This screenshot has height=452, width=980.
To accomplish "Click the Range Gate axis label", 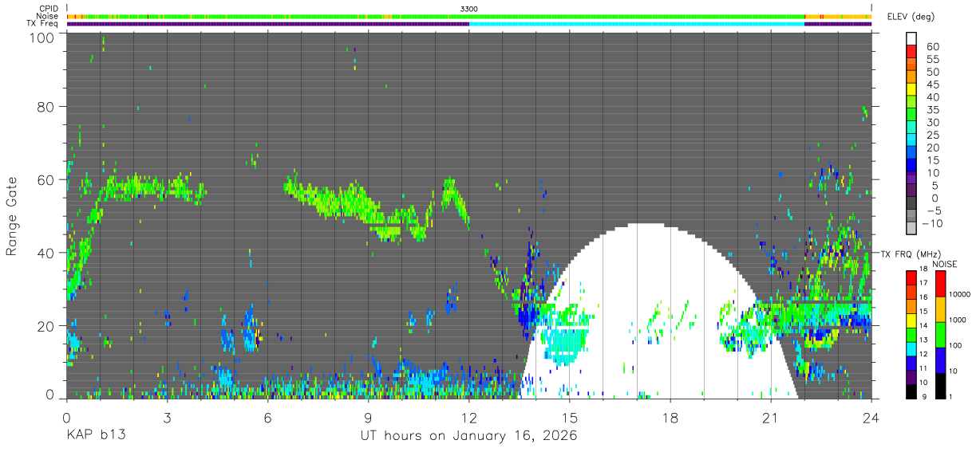I will tap(12, 217).
